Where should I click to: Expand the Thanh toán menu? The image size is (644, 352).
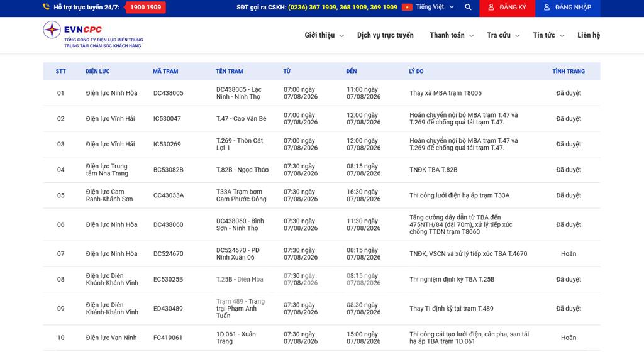452,35
